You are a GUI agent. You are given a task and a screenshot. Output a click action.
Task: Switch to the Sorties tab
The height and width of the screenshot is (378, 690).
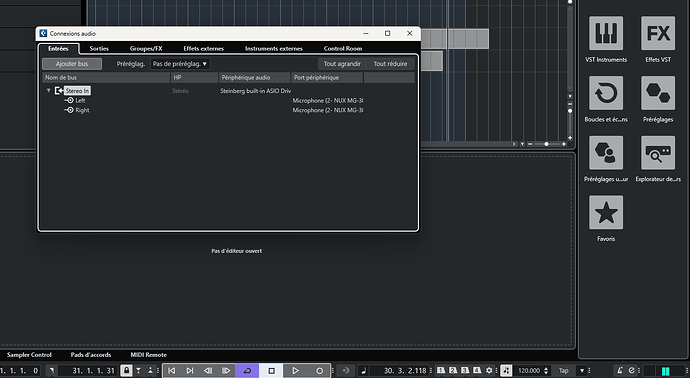[x=99, y=48]
